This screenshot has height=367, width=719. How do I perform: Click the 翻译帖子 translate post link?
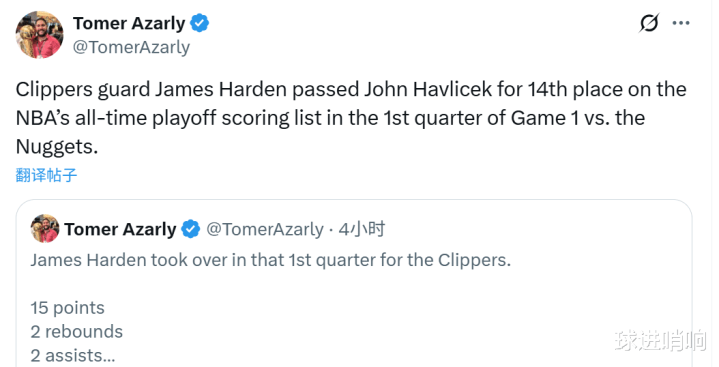tap(46, 175)
